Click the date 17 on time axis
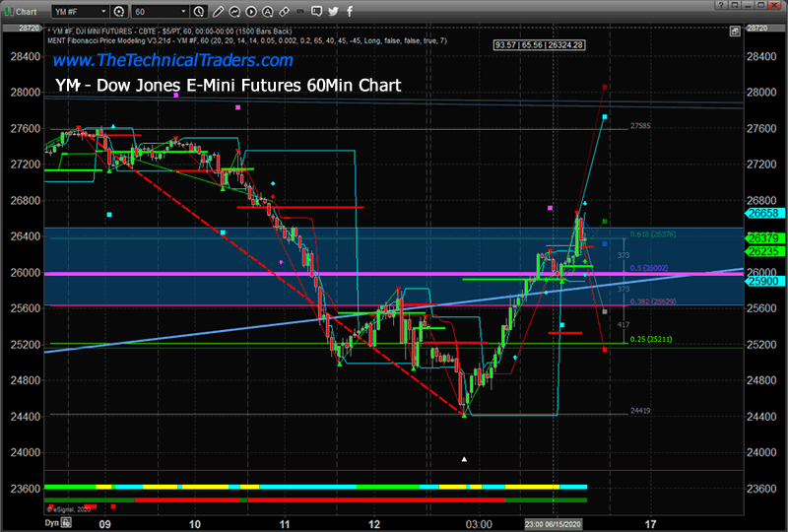Viewport: 788px width, 532px height. coord(650,524)
